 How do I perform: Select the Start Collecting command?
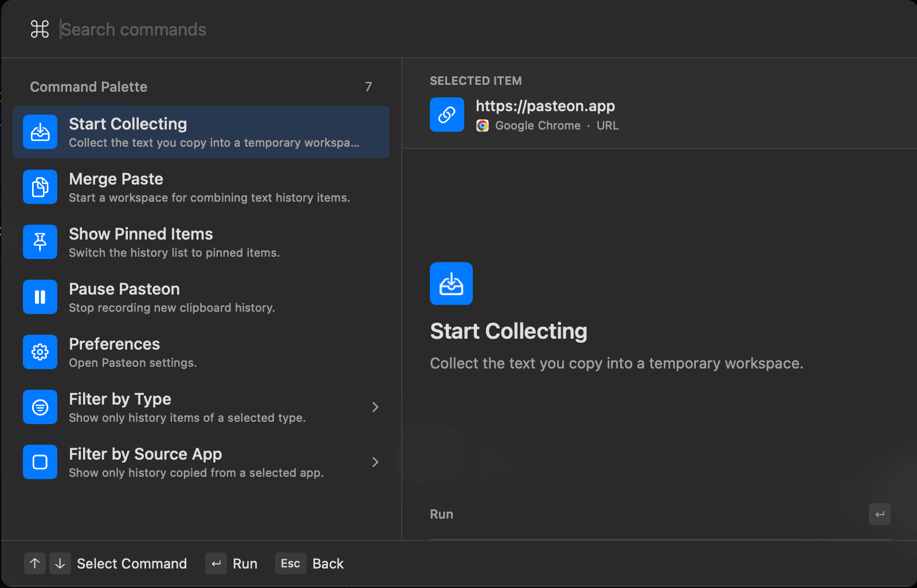(x=201, y=132)
